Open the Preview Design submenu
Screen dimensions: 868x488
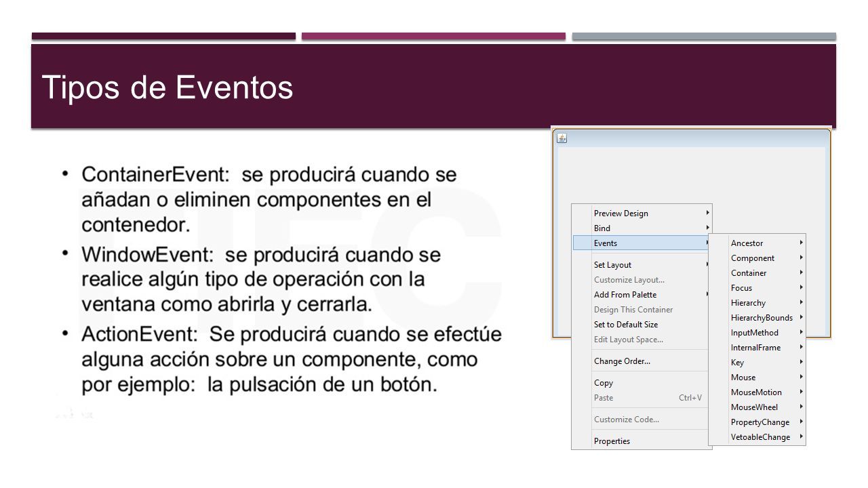tap(642, 213)
